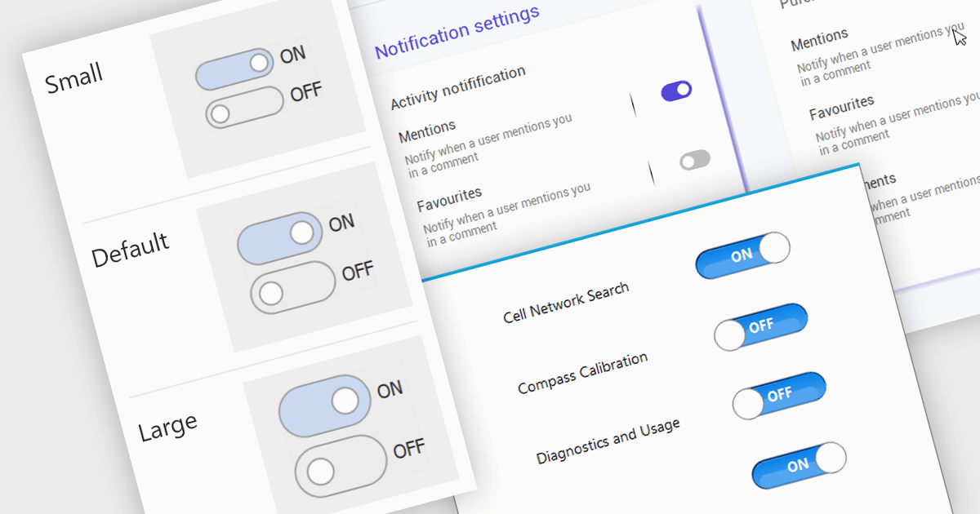
Task: Disable the purple Mentions notification switch
Action: [676, 91]
